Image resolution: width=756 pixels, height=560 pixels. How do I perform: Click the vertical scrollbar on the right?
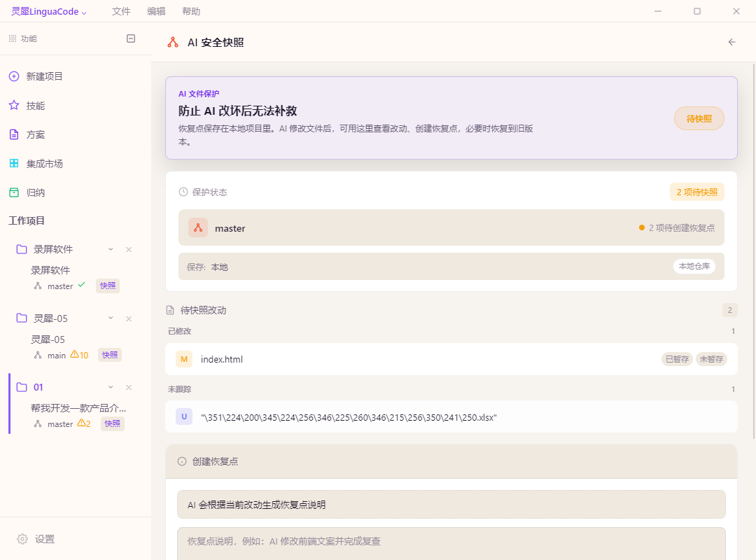point(754,251)
